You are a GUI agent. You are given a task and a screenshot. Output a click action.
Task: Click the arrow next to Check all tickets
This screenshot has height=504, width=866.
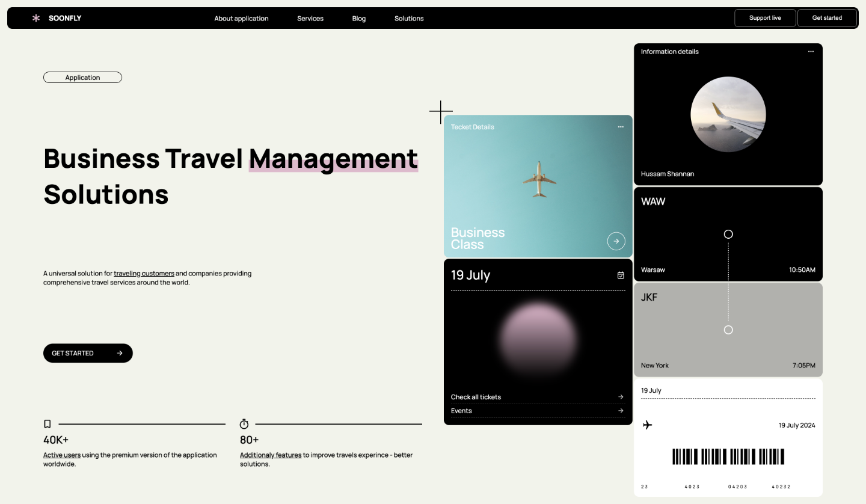click(621, 397)
